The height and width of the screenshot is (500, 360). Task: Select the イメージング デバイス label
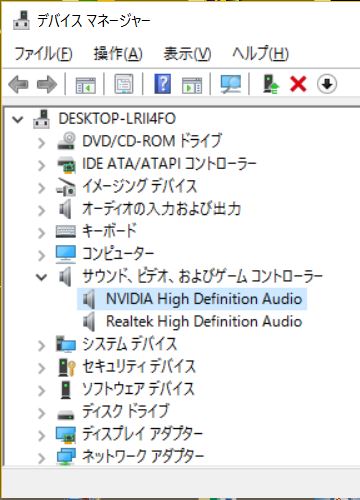click(x=140, y=186)
